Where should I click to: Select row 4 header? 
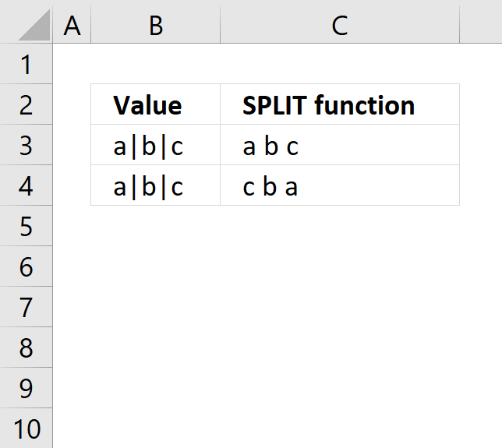point(27,185)
